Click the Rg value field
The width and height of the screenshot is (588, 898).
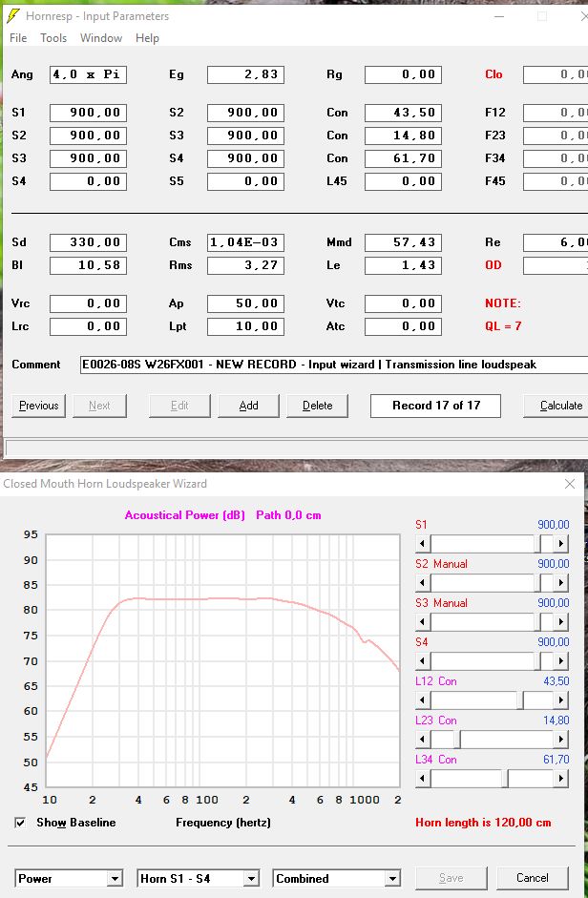click(x=404, y=74)
